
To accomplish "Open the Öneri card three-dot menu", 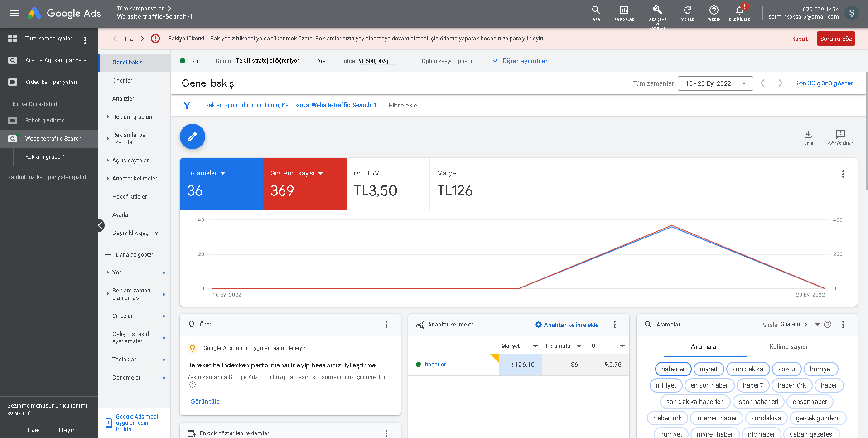I will (x=386, y=325).
